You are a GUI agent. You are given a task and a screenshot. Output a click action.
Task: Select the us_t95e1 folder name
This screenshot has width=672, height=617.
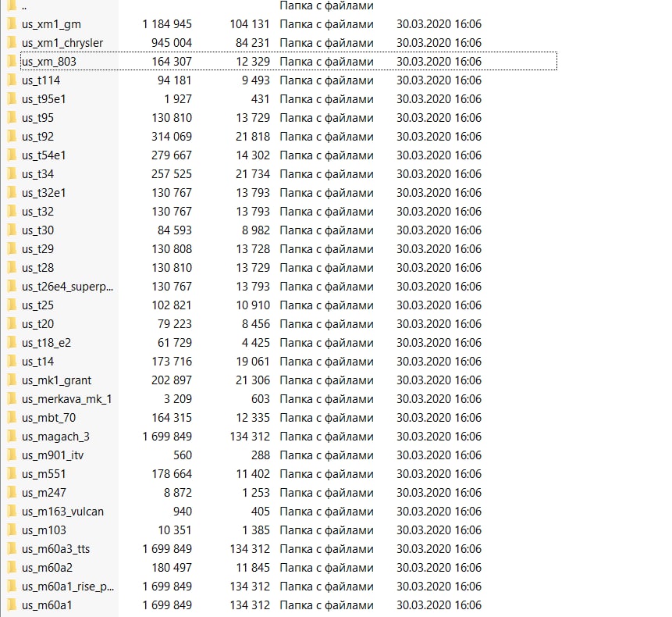point(44,99)
